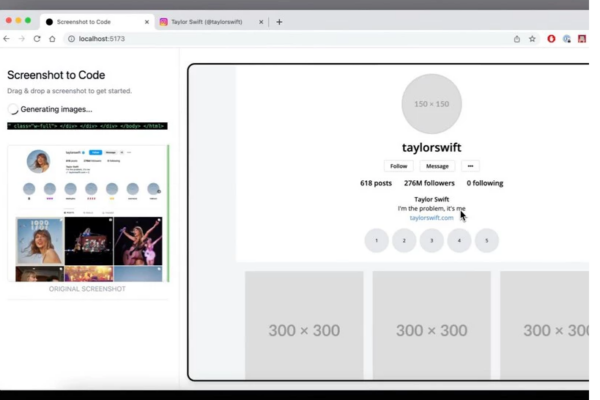Viewport: 600px width, 400px height.
Task: Click the first 300 × 300 post placeholder
Action: pos(304,325)
